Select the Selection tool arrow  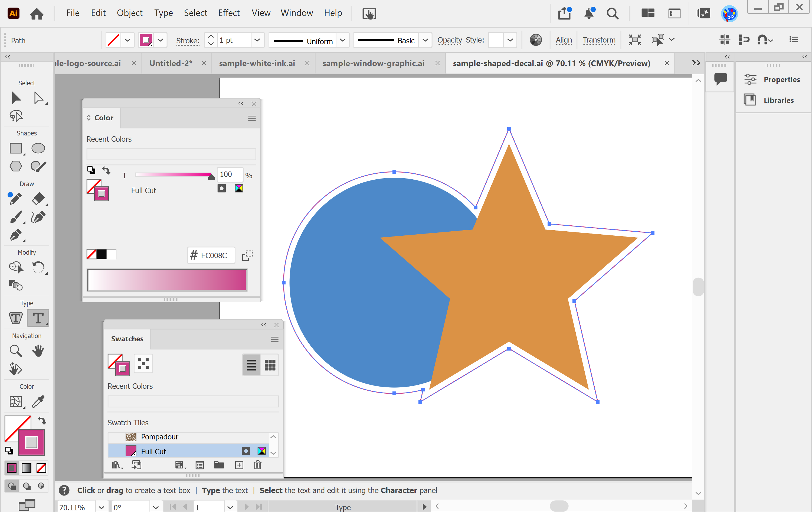point(16,98)
